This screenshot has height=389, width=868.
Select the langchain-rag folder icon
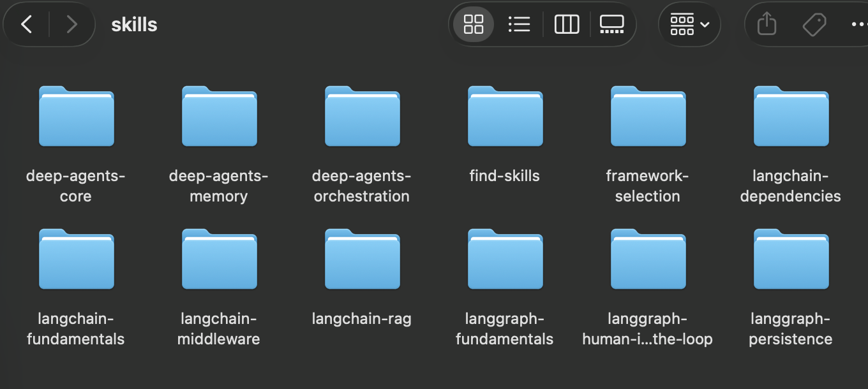pyautogui.click(x=362, y=260)
